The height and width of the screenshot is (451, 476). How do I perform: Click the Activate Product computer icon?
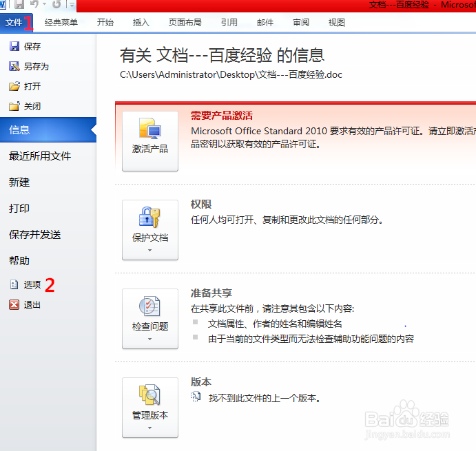150,129
